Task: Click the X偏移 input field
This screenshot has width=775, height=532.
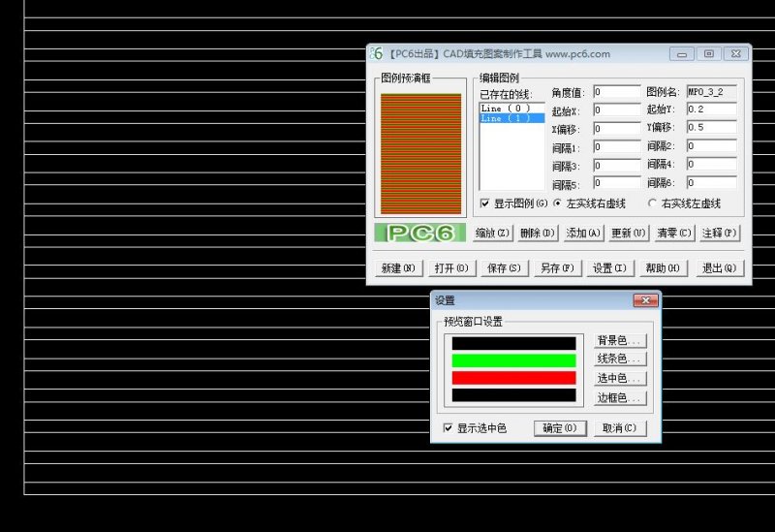Action: 617,129
